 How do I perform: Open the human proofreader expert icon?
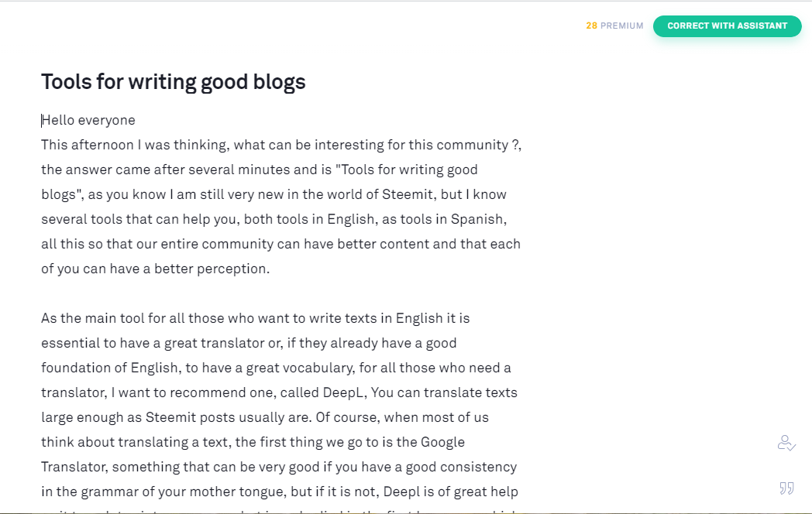pyautogui.click(x=786, y=444)
